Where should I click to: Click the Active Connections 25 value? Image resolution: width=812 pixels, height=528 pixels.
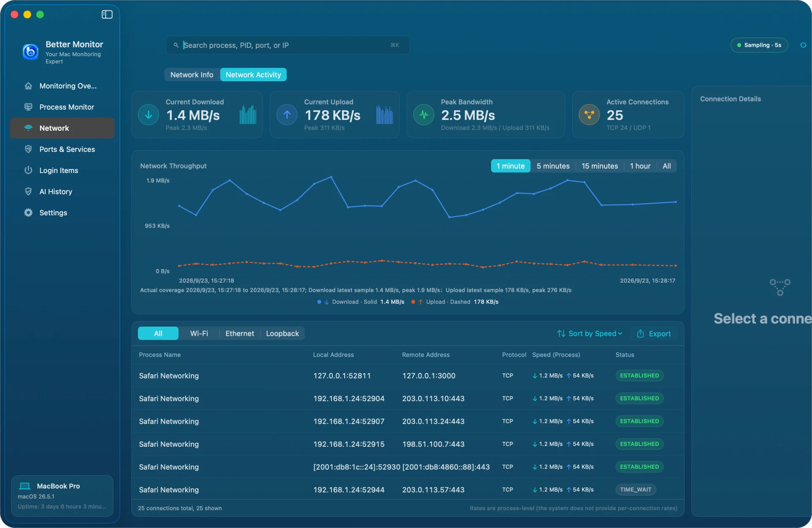[x=614, y=115]
